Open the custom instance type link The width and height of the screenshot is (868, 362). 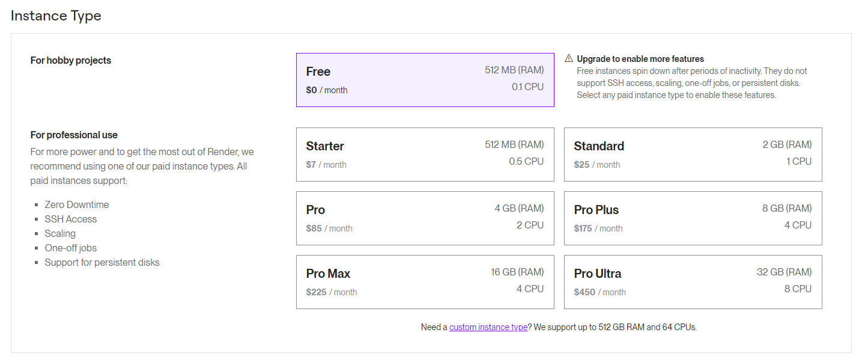point(488,327)
